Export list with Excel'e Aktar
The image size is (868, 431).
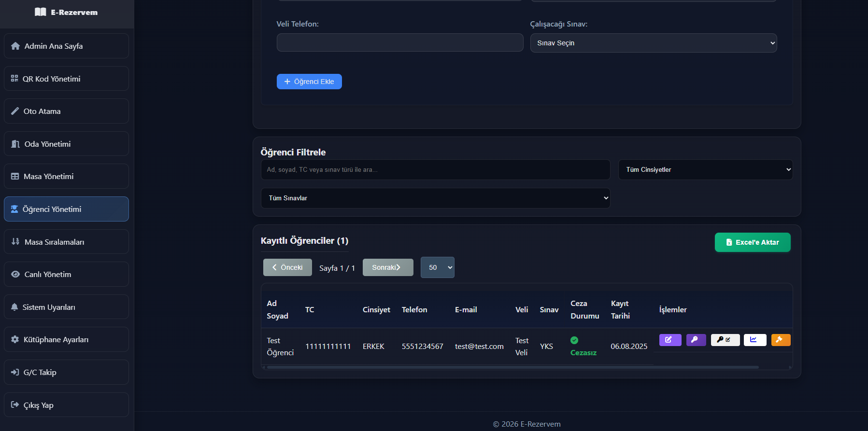tap(753, 242)
